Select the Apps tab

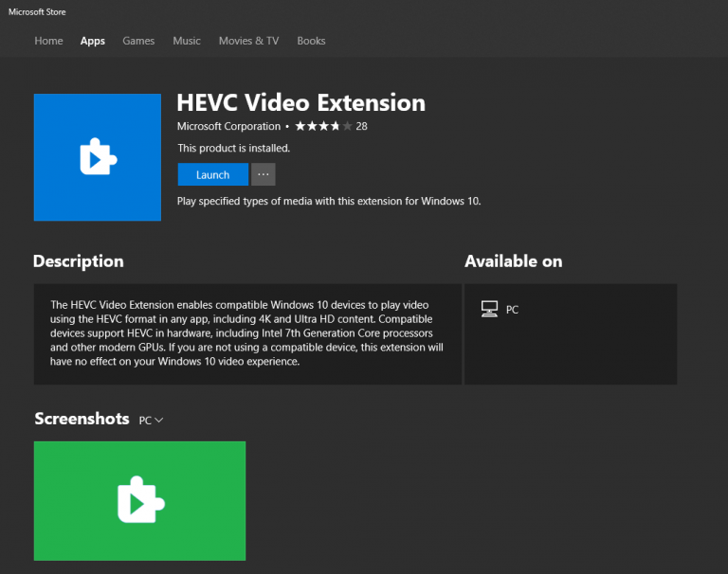(x=92, y=41)
